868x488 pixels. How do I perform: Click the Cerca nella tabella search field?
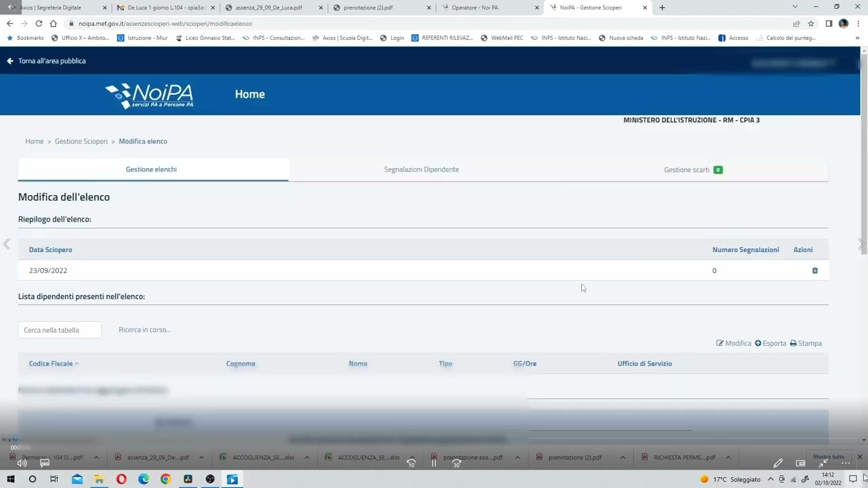tap(60, 330)
